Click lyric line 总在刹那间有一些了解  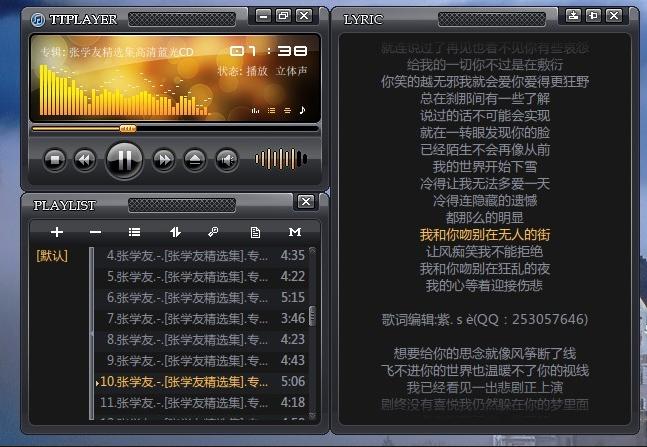(485, 99)
